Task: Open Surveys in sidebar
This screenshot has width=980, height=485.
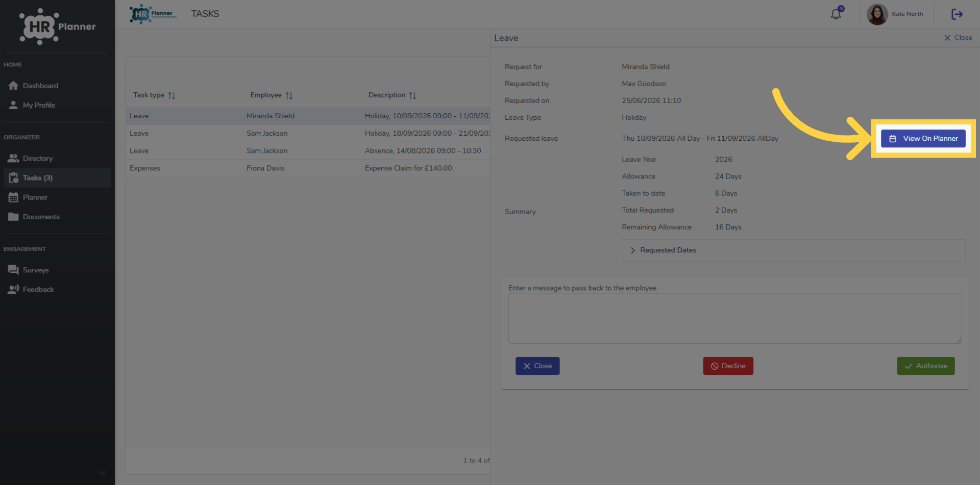Action: [57, 270]
